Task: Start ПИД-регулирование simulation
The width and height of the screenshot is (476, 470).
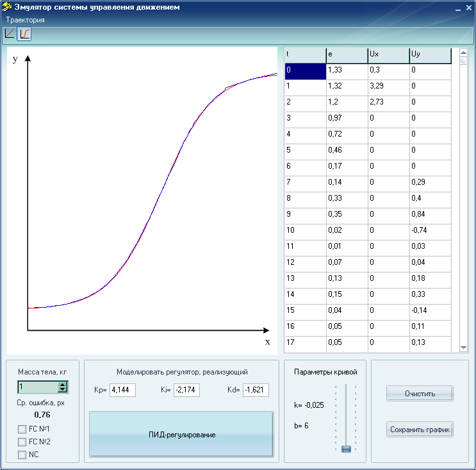Action: click(x=181, y=435)
